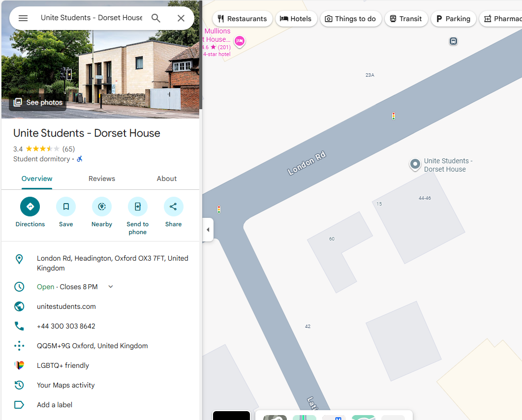Screen dimensions: 522x420
Task: Expand opening hours dropdown arrow
Action: tap(111, 287)
